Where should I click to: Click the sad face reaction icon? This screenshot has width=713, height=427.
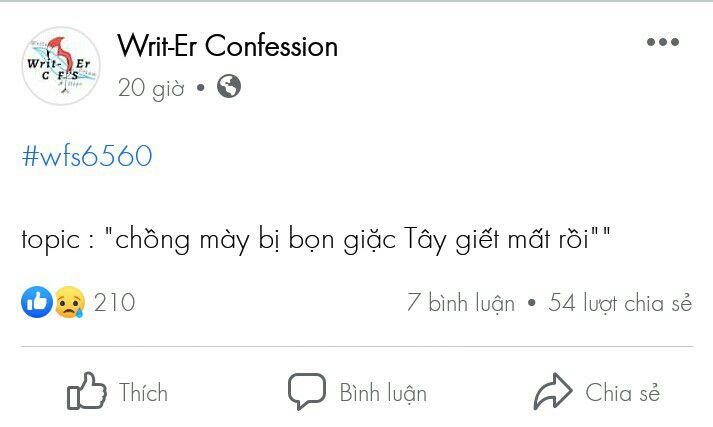(x=68, y=302)
